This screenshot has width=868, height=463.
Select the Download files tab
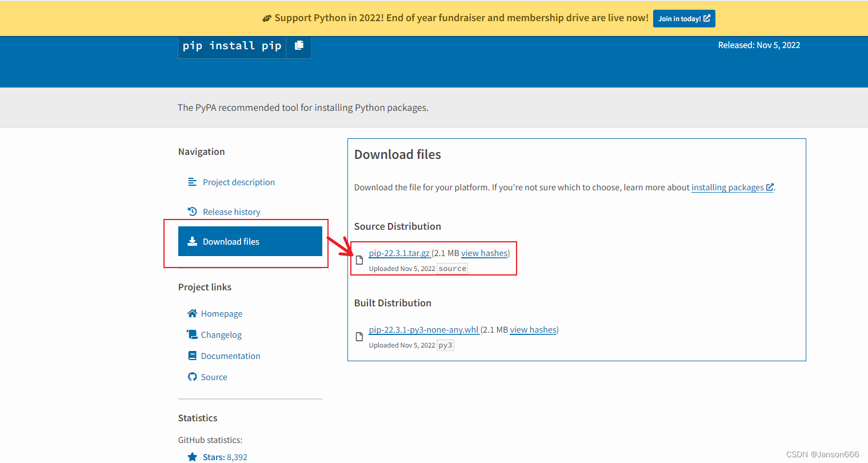pos(250,241)
